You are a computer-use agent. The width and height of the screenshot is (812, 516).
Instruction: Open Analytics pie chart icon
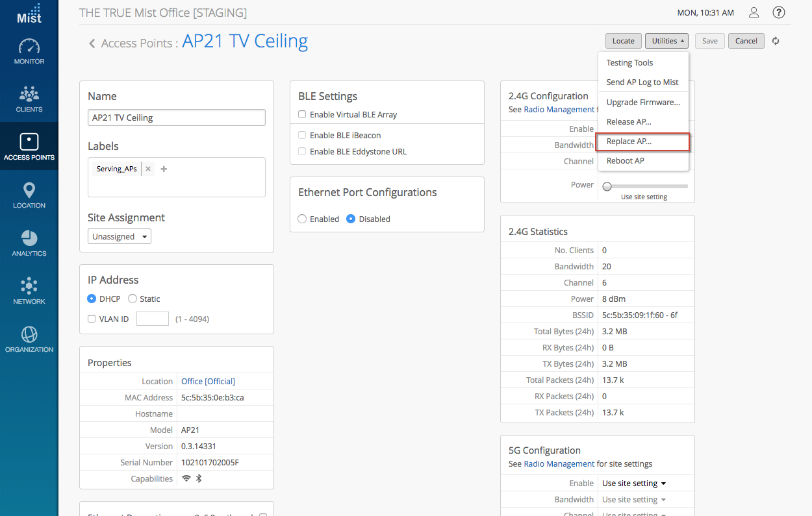(29, 243)
